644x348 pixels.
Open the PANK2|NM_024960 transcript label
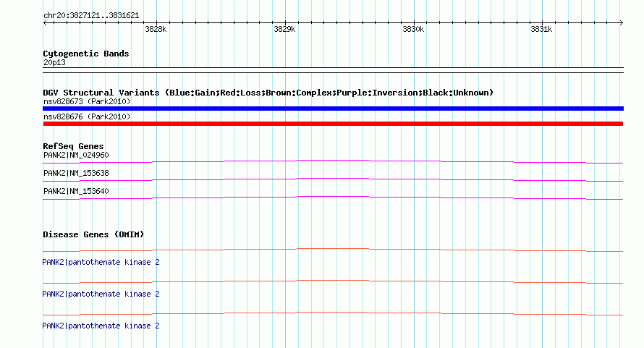76,155
